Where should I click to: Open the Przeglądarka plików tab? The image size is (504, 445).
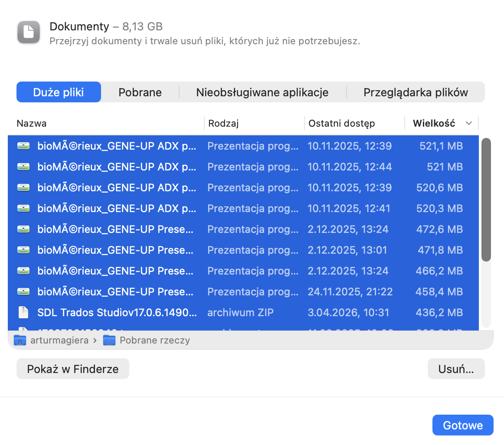(x=415, y=92)
